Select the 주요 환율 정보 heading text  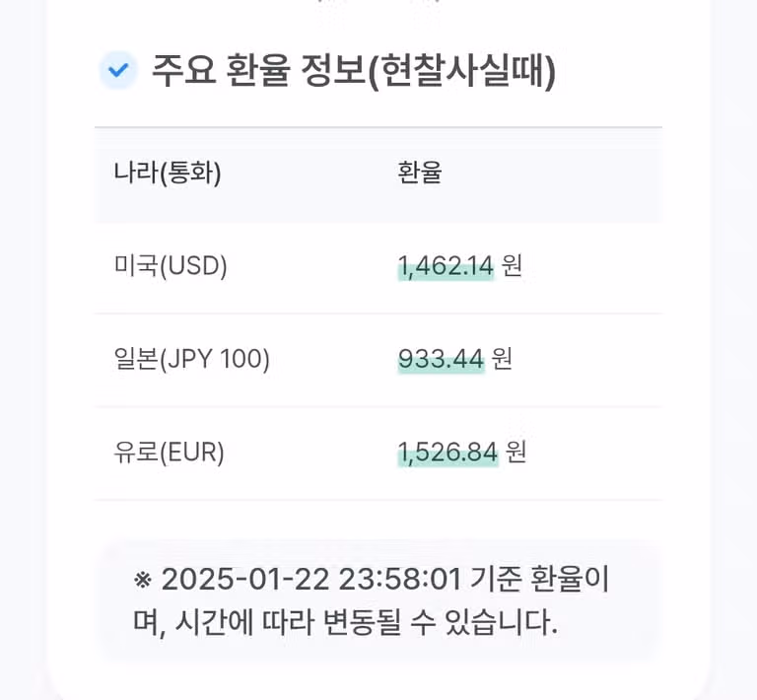tap(259, 71)
